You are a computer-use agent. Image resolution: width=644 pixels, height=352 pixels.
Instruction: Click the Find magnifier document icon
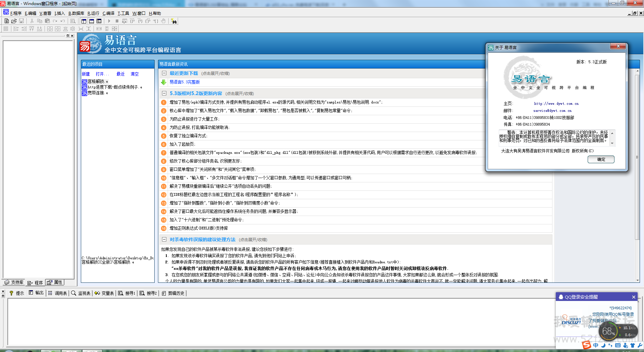click(x=73, y=21)
